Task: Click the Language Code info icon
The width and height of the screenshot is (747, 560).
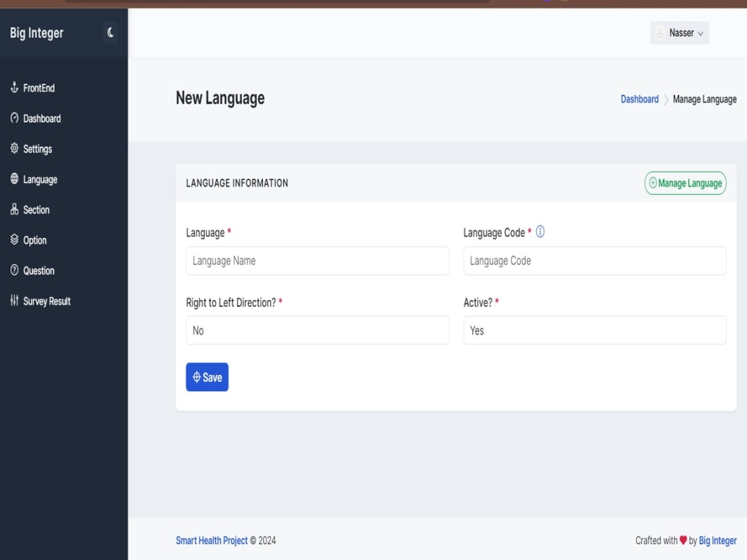Action: 540,232
